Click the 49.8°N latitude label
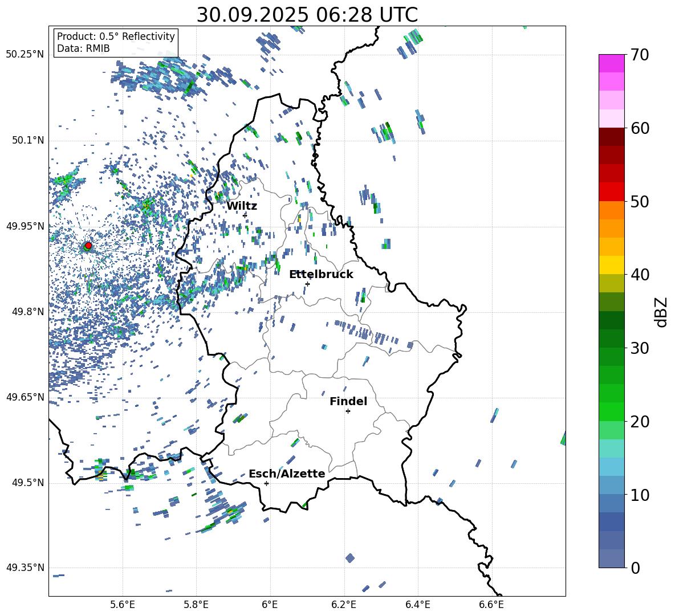The image size is (675, 616). point(27,312)
